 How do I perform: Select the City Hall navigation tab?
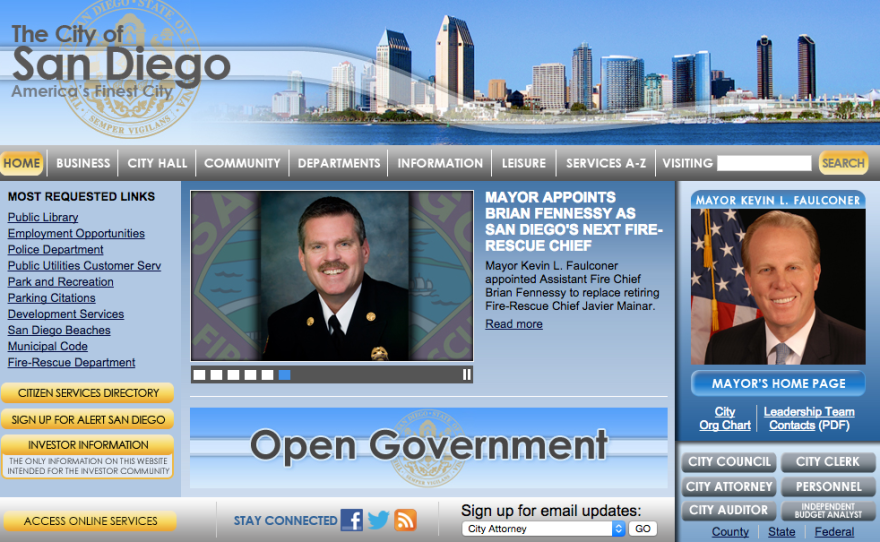(157, 163)
